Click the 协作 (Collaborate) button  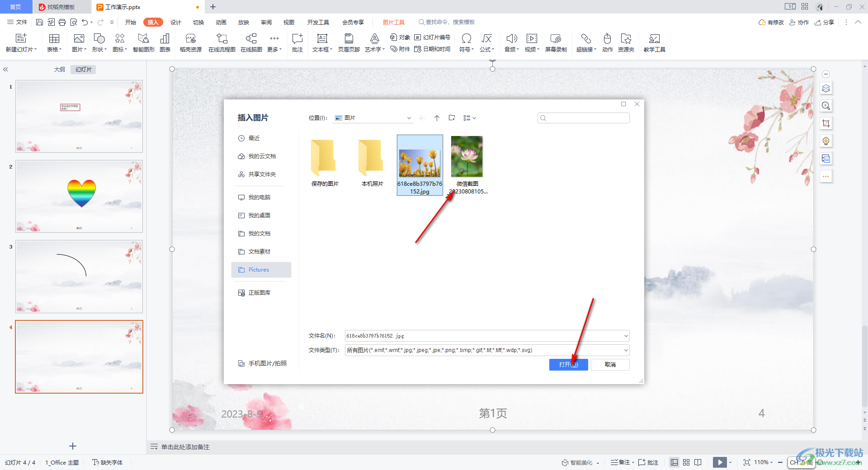click(799, 22)
